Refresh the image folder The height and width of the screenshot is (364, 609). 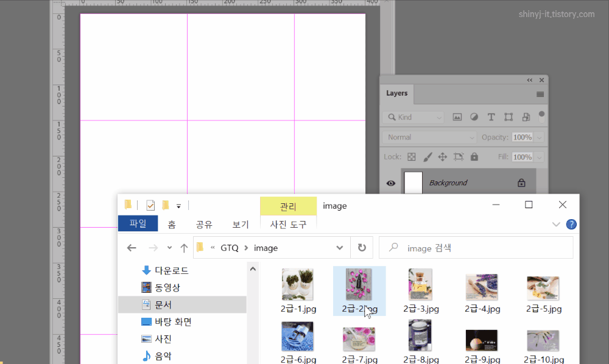[x=362, y=248]
